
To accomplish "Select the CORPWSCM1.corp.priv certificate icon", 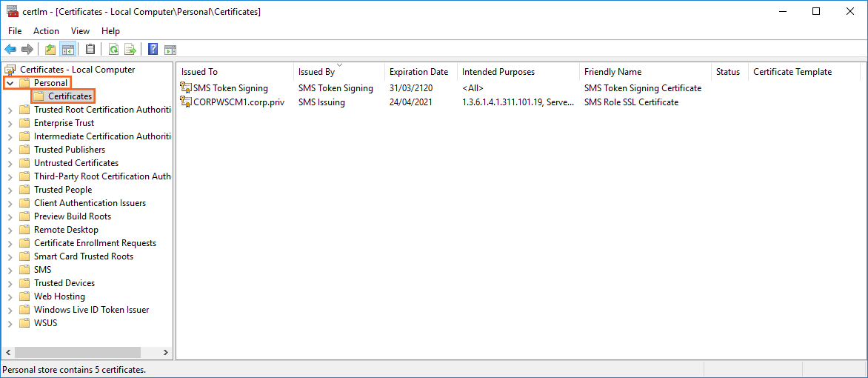I will [x=186, y=102].
